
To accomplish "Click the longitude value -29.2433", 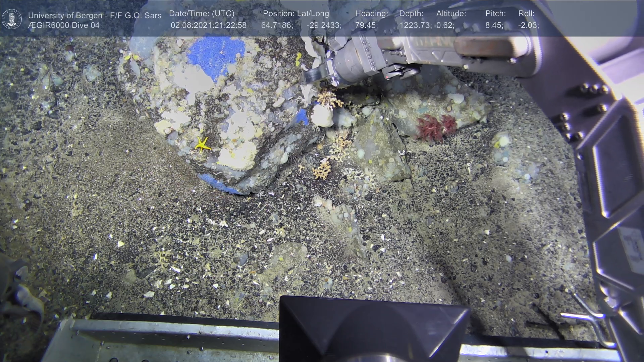I will point(324,25).
